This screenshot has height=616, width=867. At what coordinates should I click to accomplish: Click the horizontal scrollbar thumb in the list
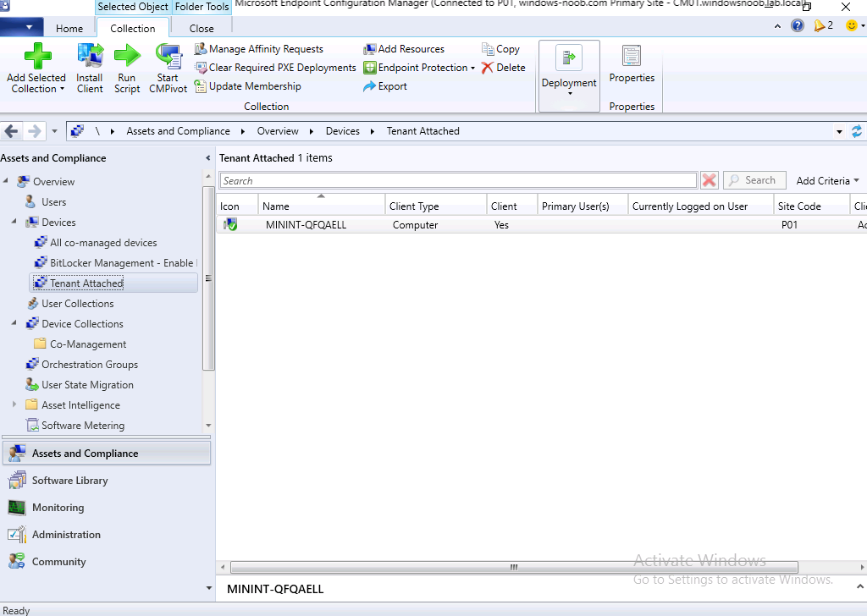514,568
